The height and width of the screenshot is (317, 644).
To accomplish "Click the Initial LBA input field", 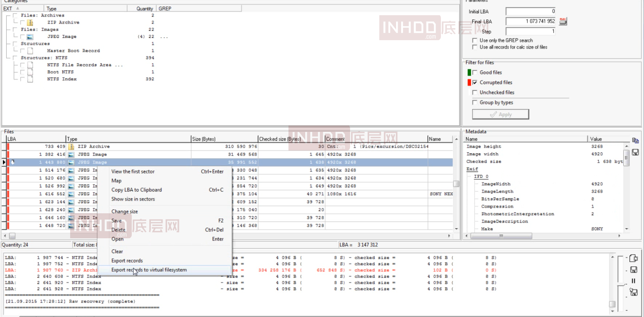I will (530, 11).
